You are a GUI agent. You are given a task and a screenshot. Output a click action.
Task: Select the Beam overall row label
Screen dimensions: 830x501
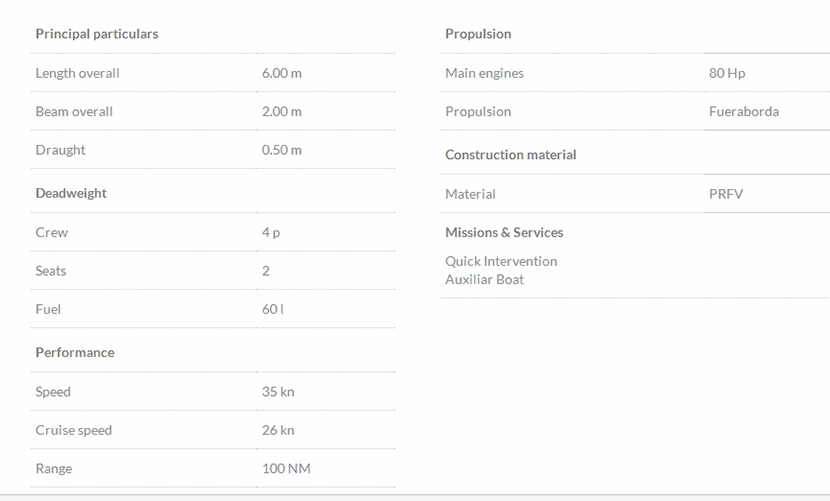74,111
